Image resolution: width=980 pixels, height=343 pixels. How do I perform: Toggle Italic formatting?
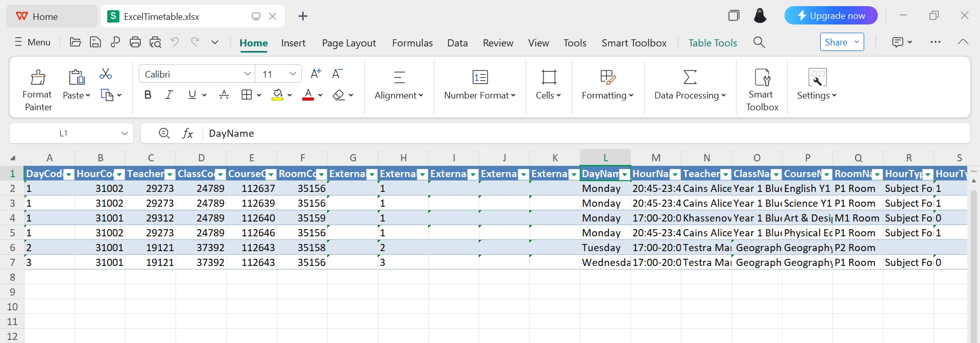[169, 95]
